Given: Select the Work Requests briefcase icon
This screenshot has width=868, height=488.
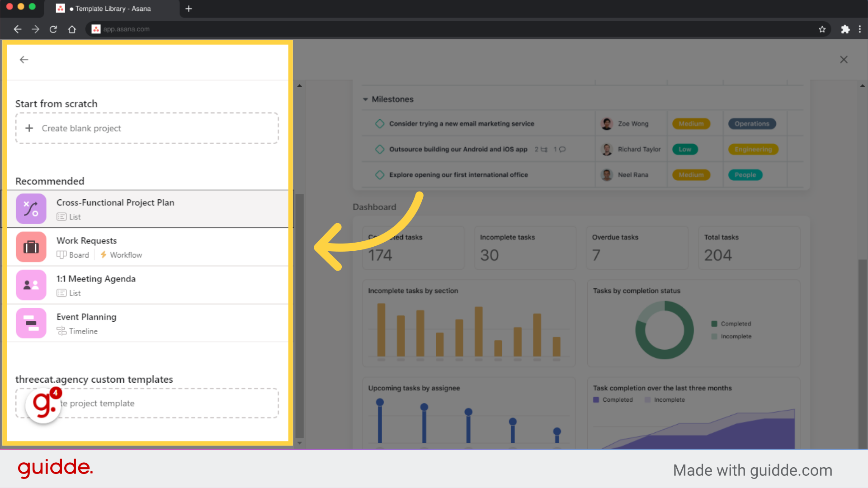Looking at the screenshot, I should tap(31, 247).
